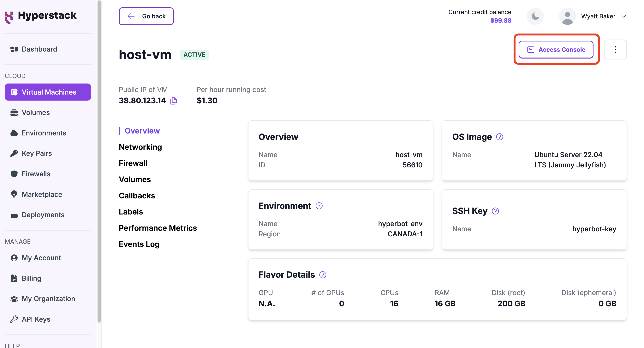The image size is (644, 348).
Task: Click the Go back button
Action: (x=146, y=16)
